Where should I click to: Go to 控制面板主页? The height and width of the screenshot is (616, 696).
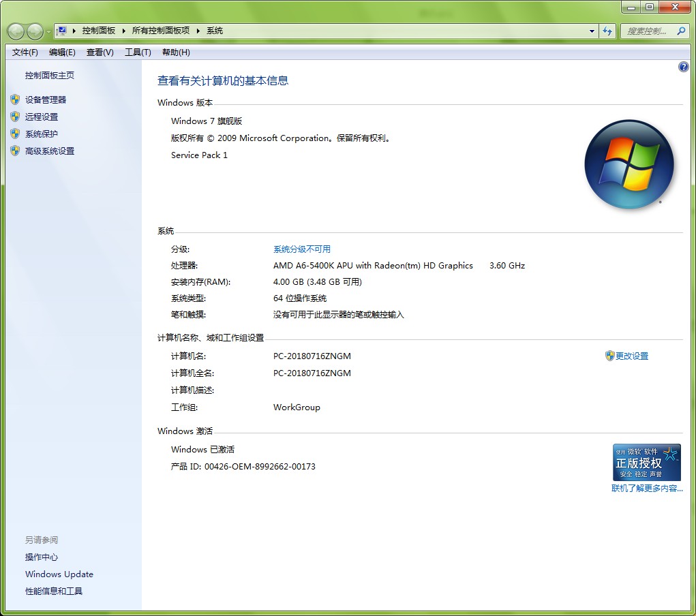(x=49, y=76)
